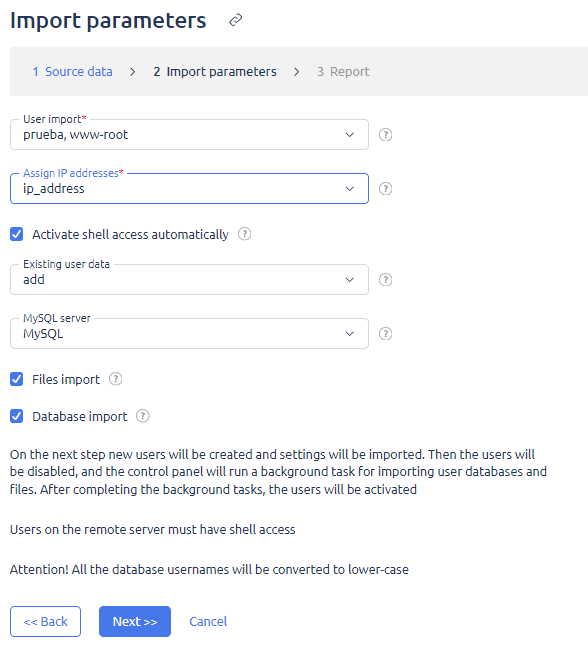Show help for Activate shell access automatically
This screenshot has height=654, width=588.
(x=244, y=234)
